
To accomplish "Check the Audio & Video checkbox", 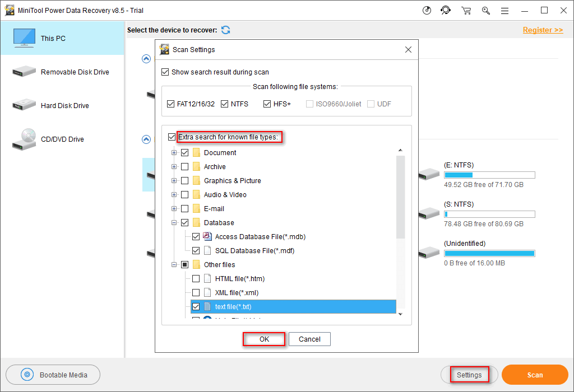I will [185, 194].
